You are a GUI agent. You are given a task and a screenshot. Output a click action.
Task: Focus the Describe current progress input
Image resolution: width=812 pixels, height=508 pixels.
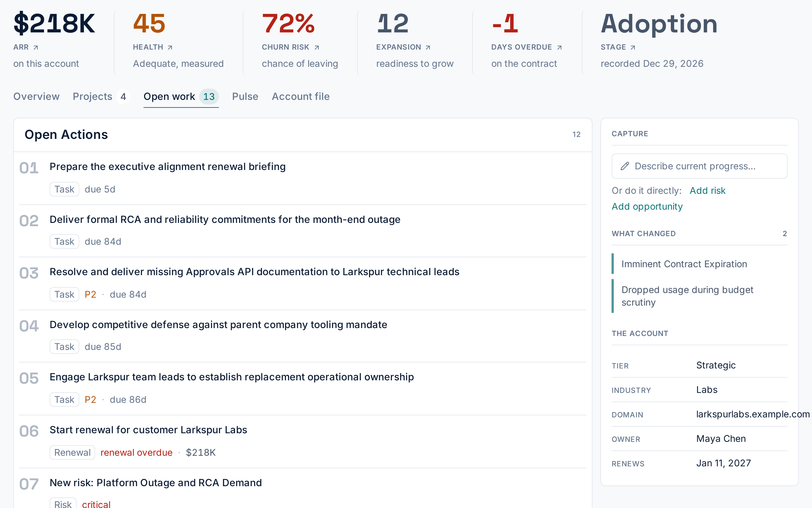699,166
